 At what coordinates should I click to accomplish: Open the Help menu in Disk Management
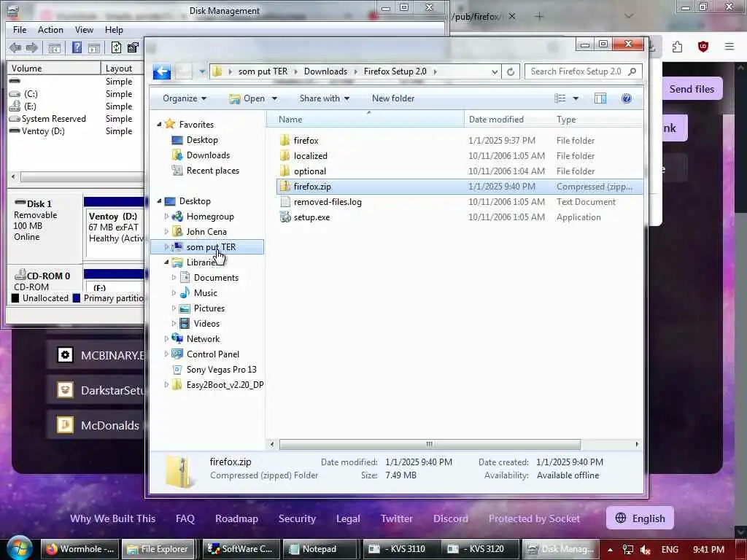(x=114, y=29)
